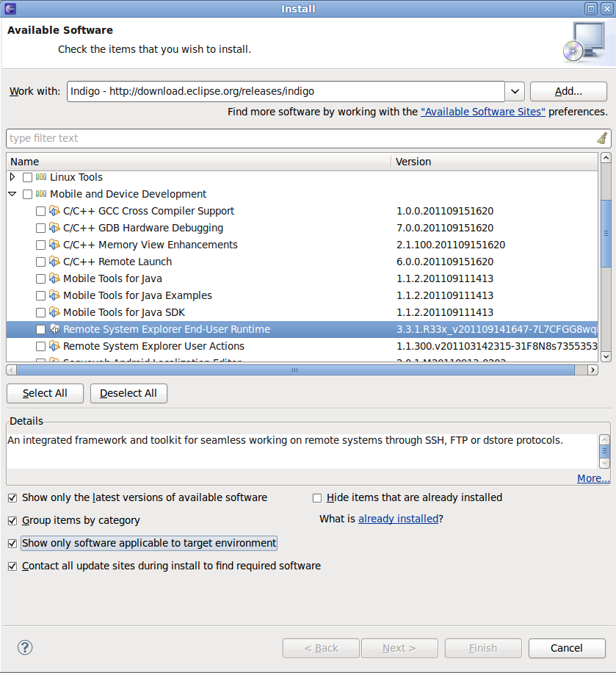Click the C/C++ GCC Cross Compiler Support feature icon
Image resolution: width=616 pixels, height=673 pixels.
point(54,211)
